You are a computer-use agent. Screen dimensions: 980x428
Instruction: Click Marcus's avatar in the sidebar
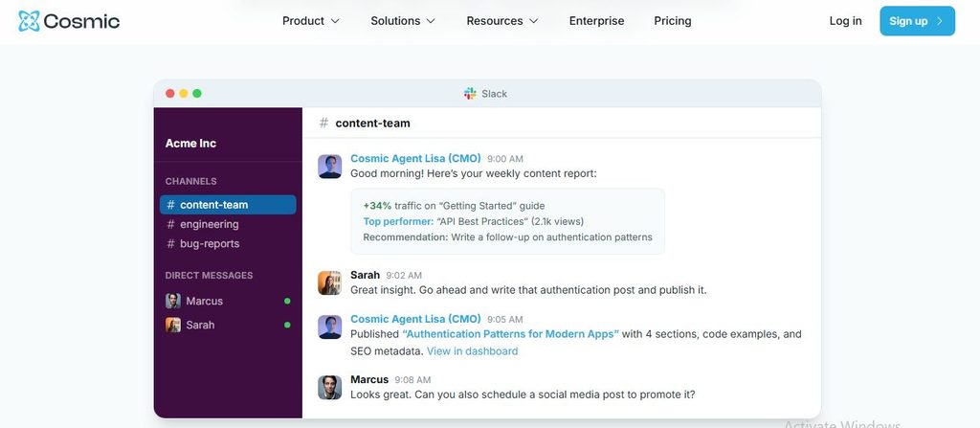[x=173, y=301]
